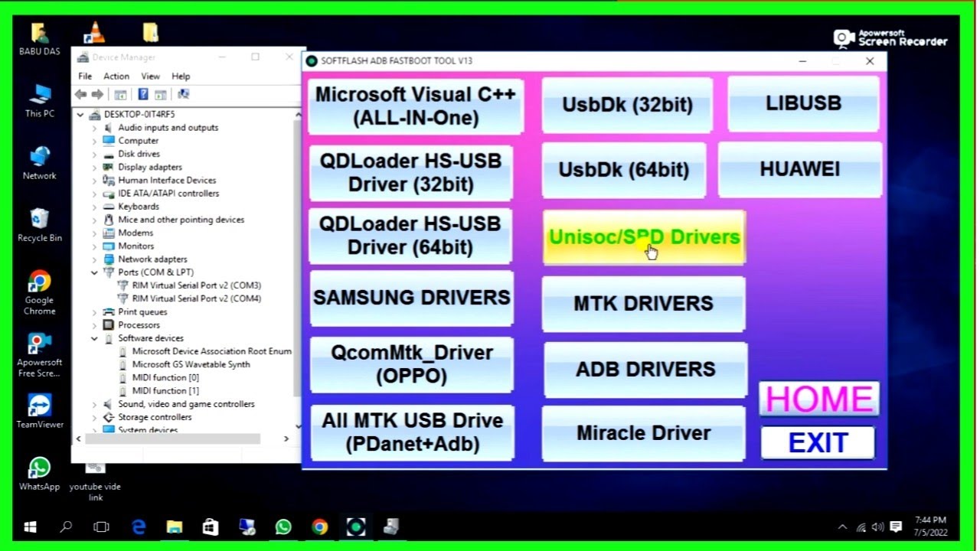
Task: Choose UsbDk (64bit) button
Action: pyautogui.click(x=624, y=170)
